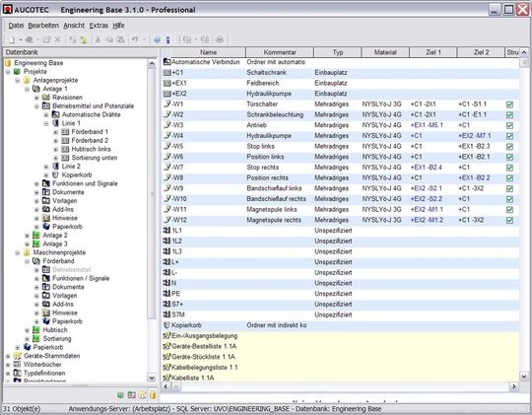Toggle the checkbox in the -W10 row
This screenshot has height=415, width=532.
[509, 199]
